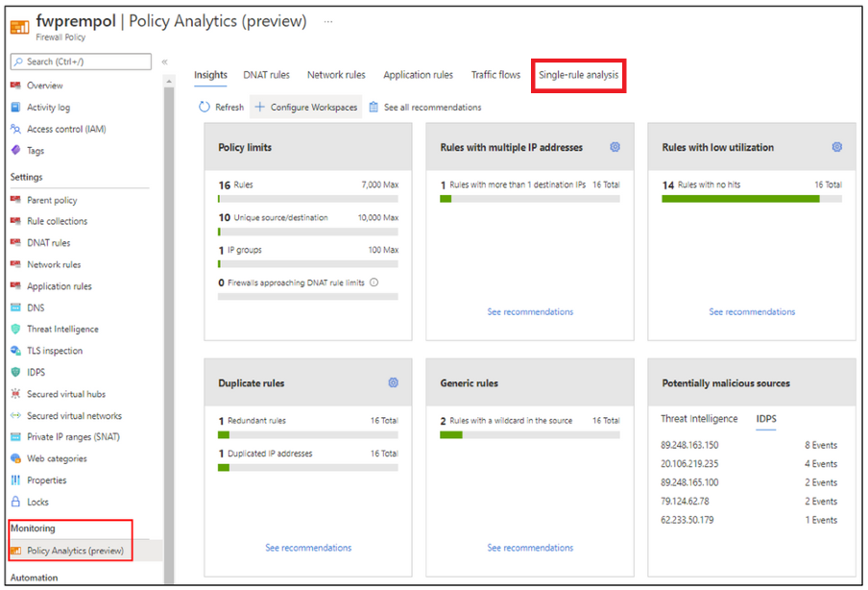This screenshot has width=868, height=590.
Task: Open settings gear on Rules with multiple IP addresses
Action: tap(615, 147)
